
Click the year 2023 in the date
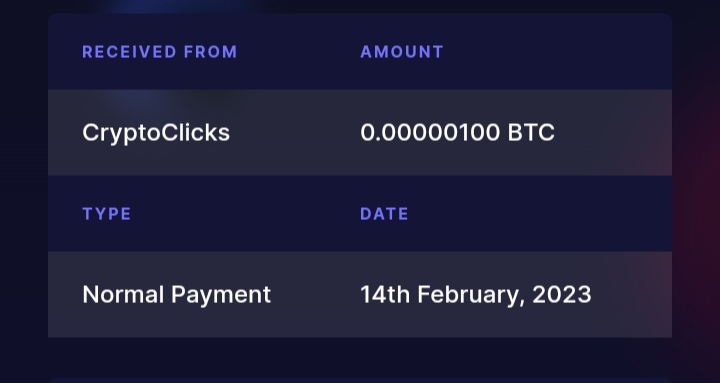[x=562, y=294]
